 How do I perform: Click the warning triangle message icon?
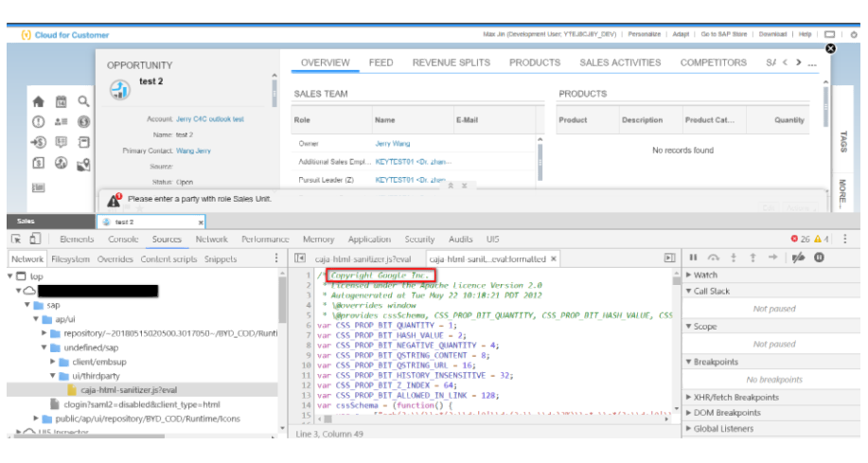114,200
